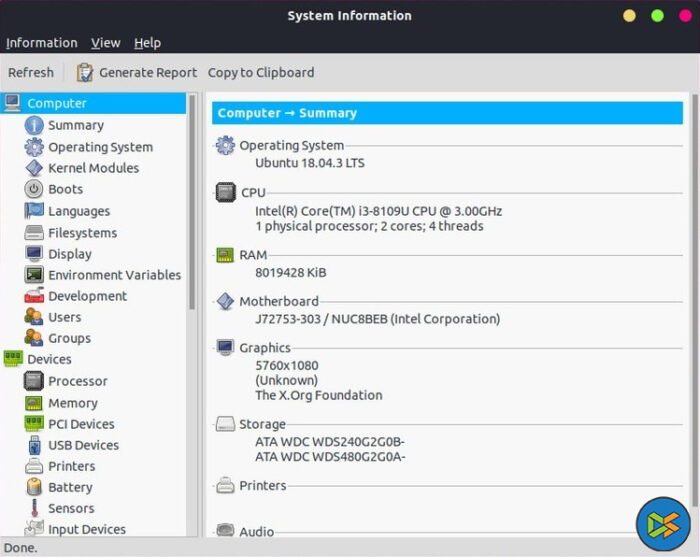Select the Boots power icon
Screen dimensions: 700x557
(34, 189)
